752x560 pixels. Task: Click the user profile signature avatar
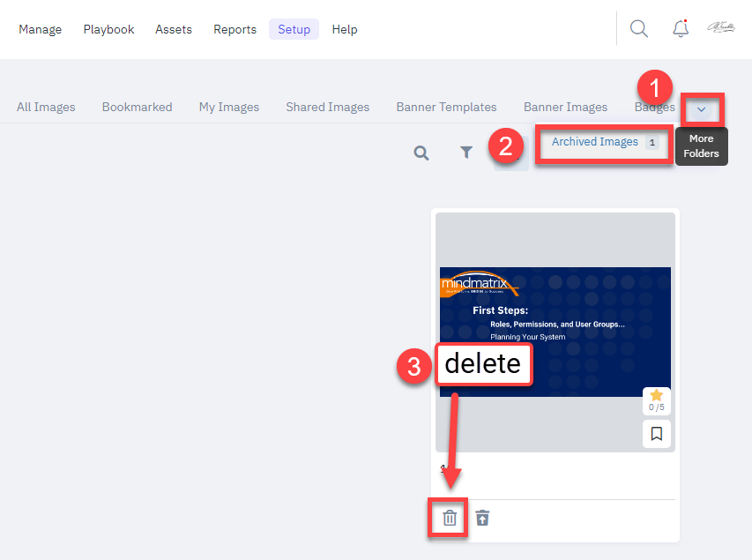click(x=720, y=28)
